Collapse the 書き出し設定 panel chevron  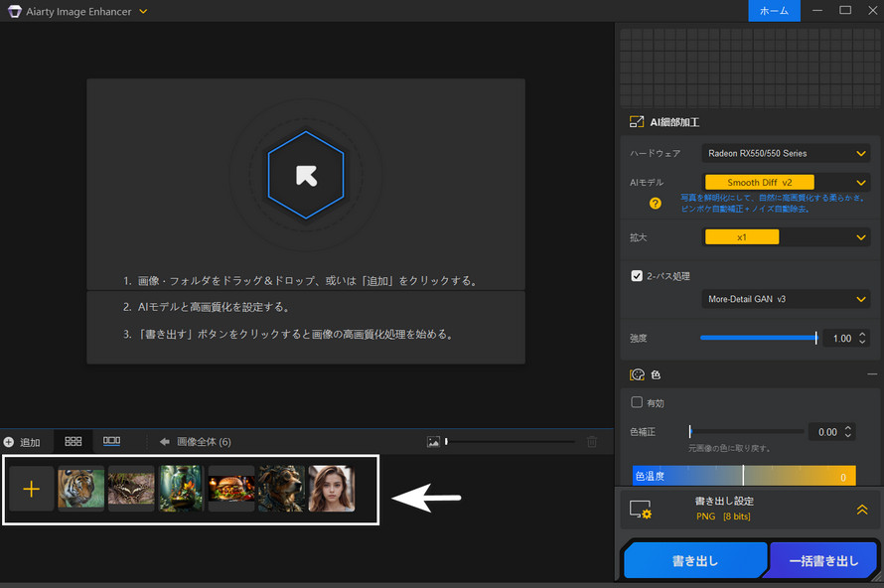click(x=862, y=509)
